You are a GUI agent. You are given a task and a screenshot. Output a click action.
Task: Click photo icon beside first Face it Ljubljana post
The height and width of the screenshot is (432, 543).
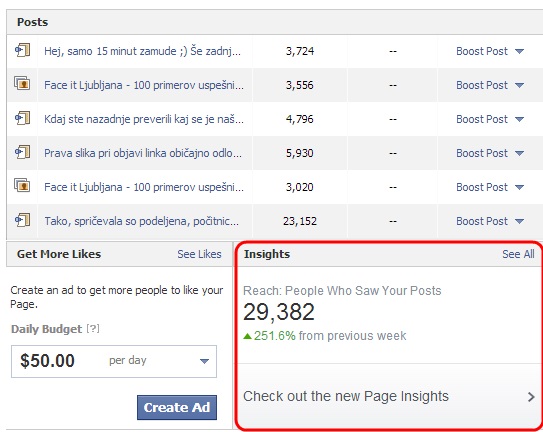point(22,84)
